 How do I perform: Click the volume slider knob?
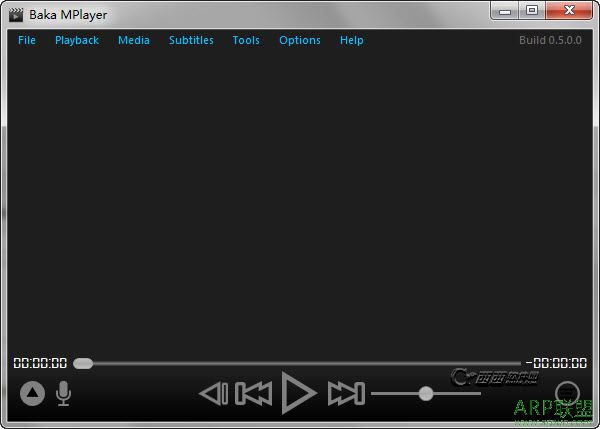tap(426, 393)
